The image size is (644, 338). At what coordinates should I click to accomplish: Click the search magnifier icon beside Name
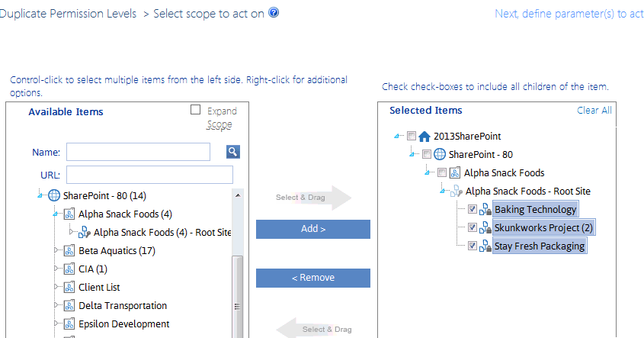click(x=233, y=152)
